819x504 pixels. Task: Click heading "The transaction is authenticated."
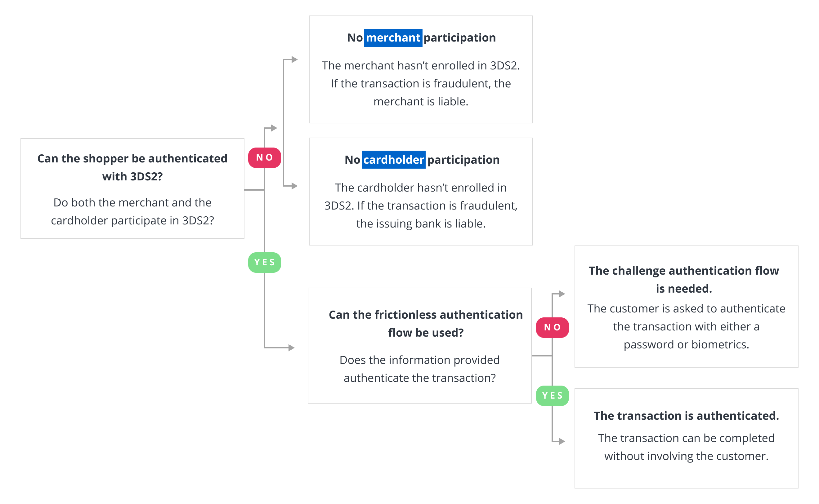point(686,416)
